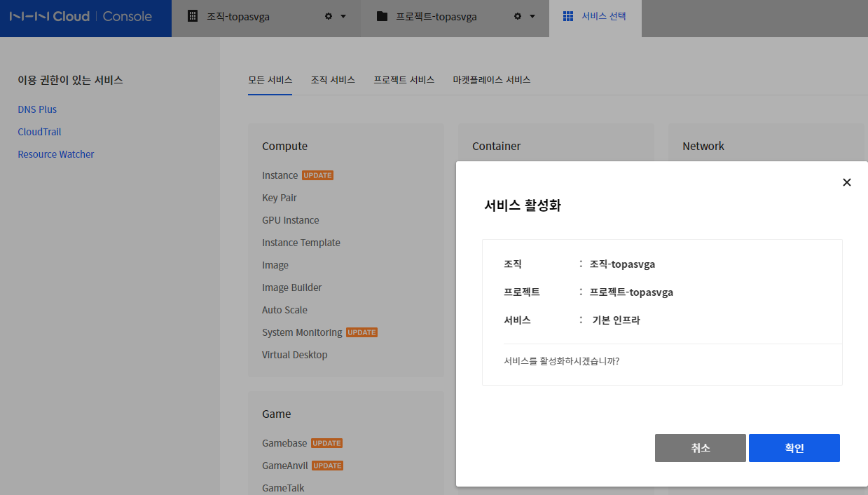This screenshot has height=495, width=868.
Task: Open CloudTrail in sidebar
Action: coord(39,132)
